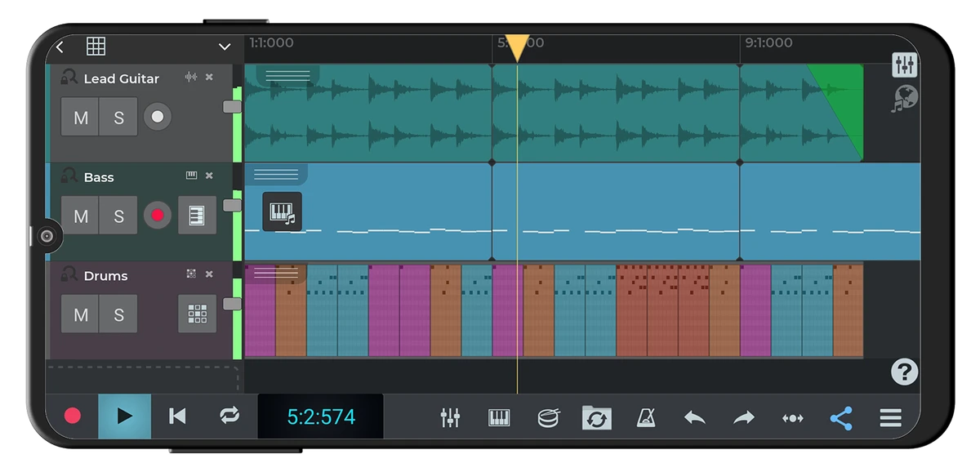Open the loop browser folder icon
980x472 pixels.
click(597, 418)
